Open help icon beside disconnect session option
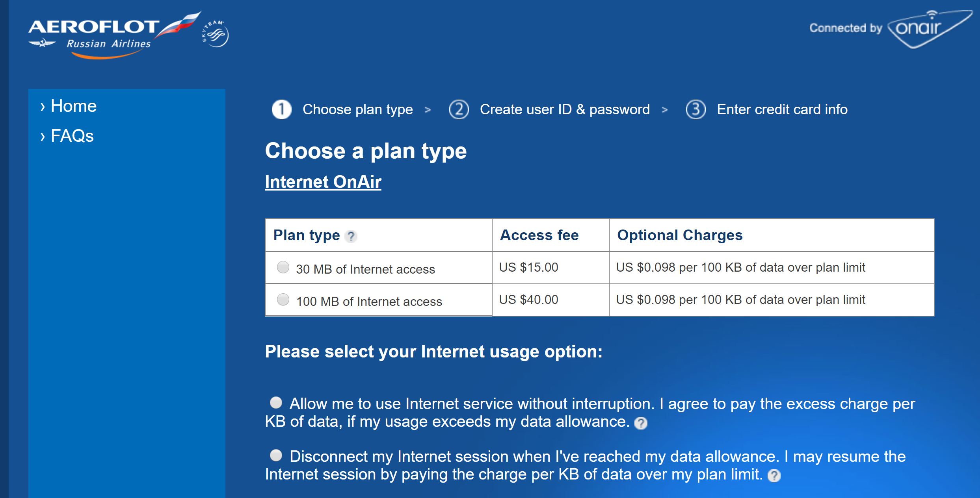Screen dimensions: 980x498 (774, 476)
